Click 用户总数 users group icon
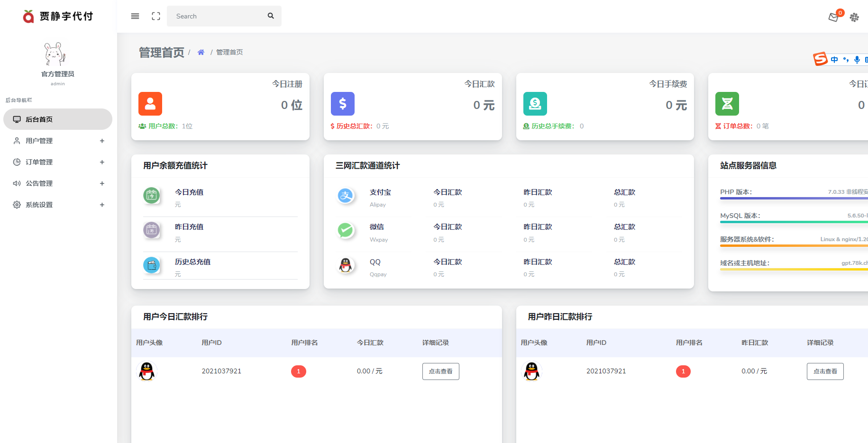Image resolution: width=868 pixels, height=443 pixels. 142,126
